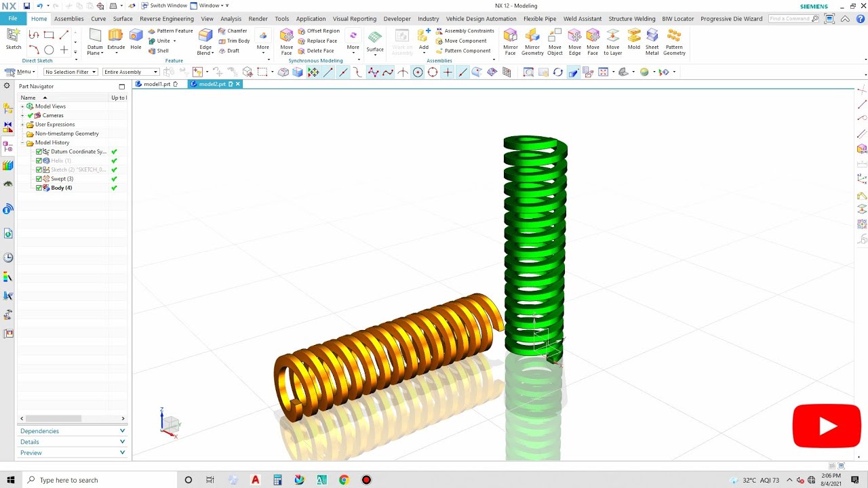Image resolution: width=868 pixels, height=488 pixels.
Task: Activate the Move Face tool in Synchronous Modeling
Action: pyautogui.click(x=287, y=41)
